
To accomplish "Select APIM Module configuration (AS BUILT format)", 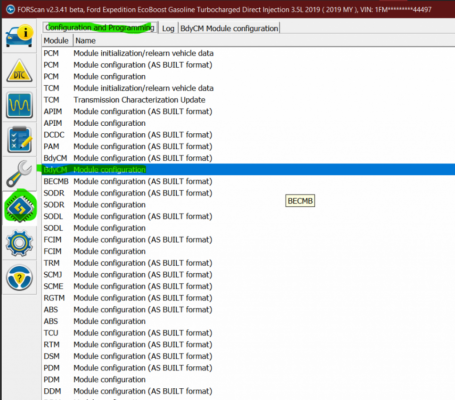I will pyautogui.click(x=248, y=112).
